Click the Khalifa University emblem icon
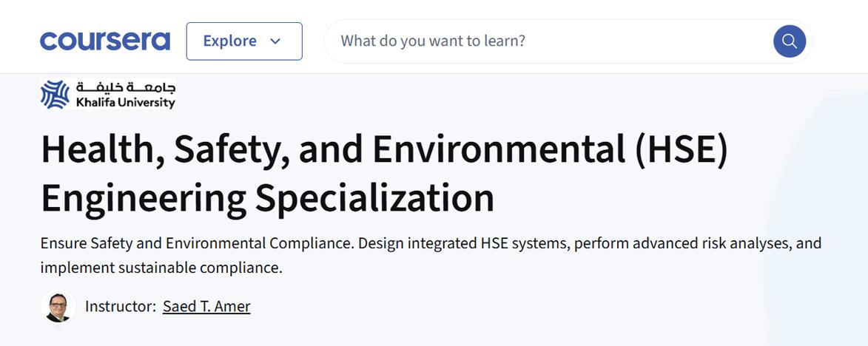The width and height of the screenshot is (868, 346). tap(55, 95)
